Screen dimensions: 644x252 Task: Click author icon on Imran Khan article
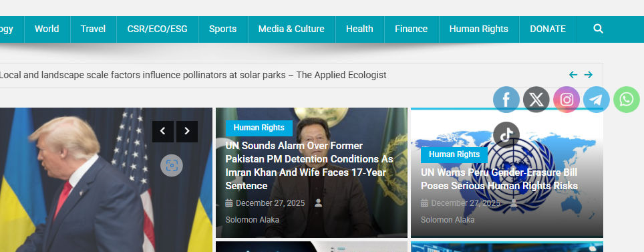(x=318, y=203)
